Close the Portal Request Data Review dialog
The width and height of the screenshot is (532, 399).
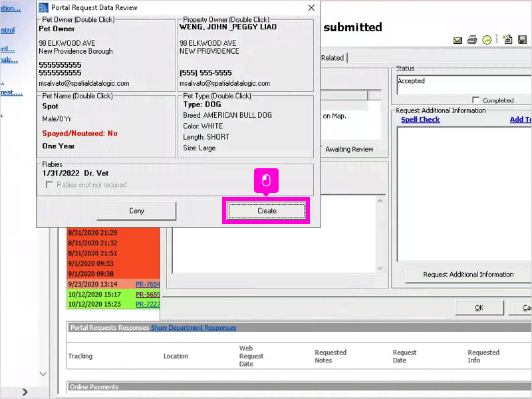(311, 7)
